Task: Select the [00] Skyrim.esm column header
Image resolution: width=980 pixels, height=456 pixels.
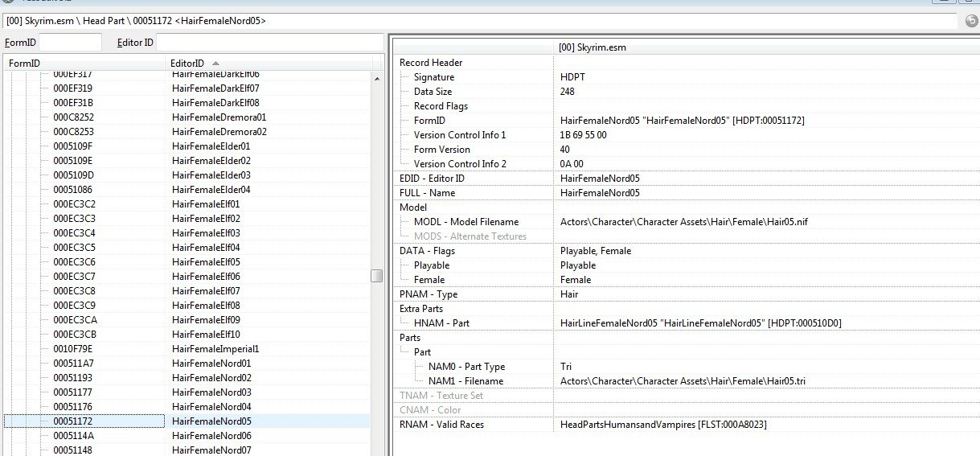Action: (767, 47)
